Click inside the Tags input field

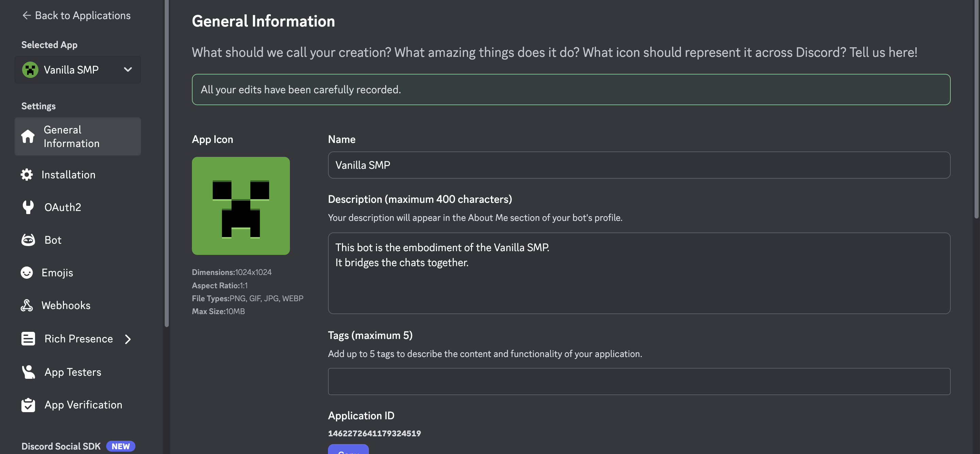coord(638,381)
